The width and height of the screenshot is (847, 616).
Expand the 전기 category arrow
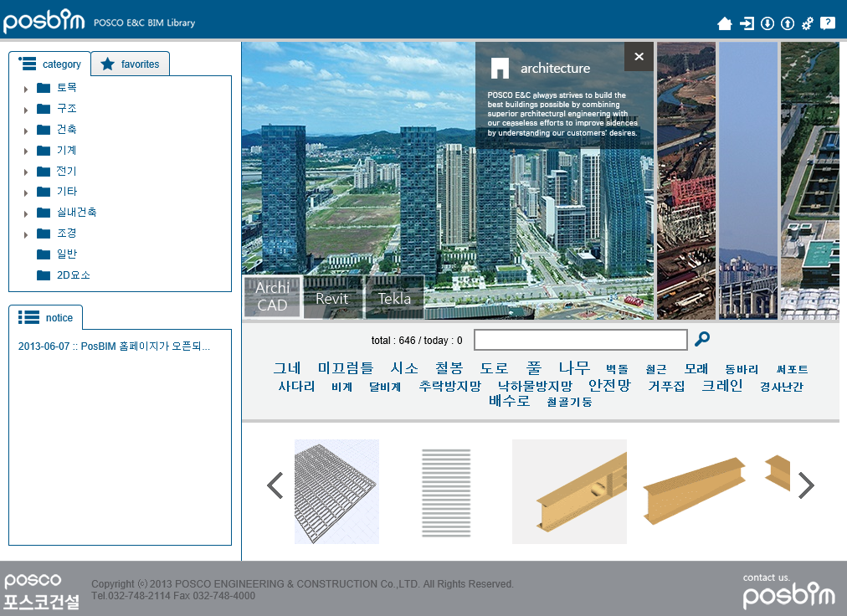(25, 172)
